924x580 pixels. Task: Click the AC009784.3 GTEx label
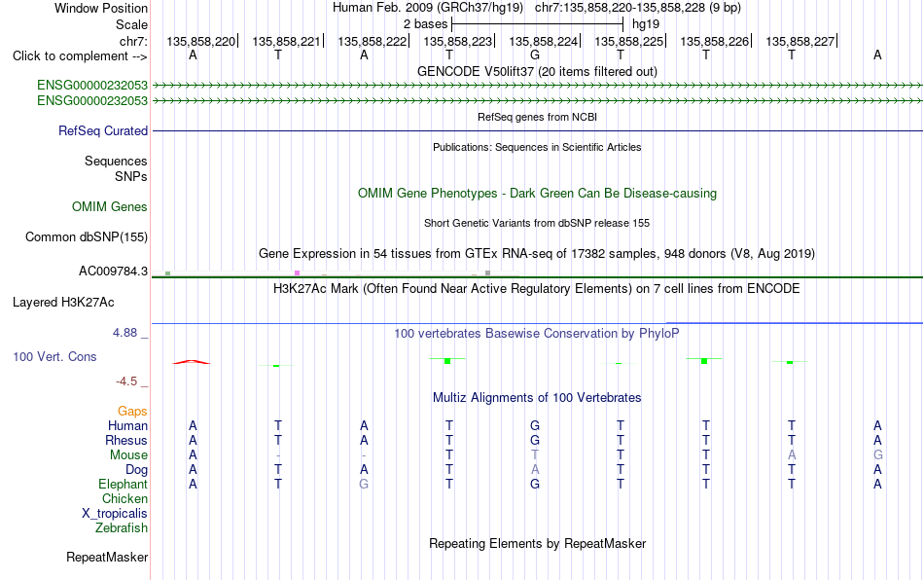click(113, 272)
